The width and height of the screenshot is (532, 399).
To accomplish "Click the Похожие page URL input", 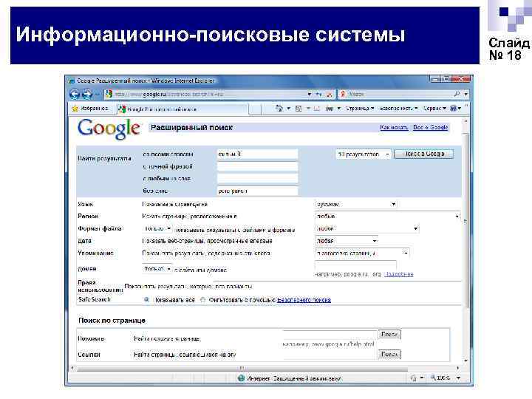I will pos(330,335).
